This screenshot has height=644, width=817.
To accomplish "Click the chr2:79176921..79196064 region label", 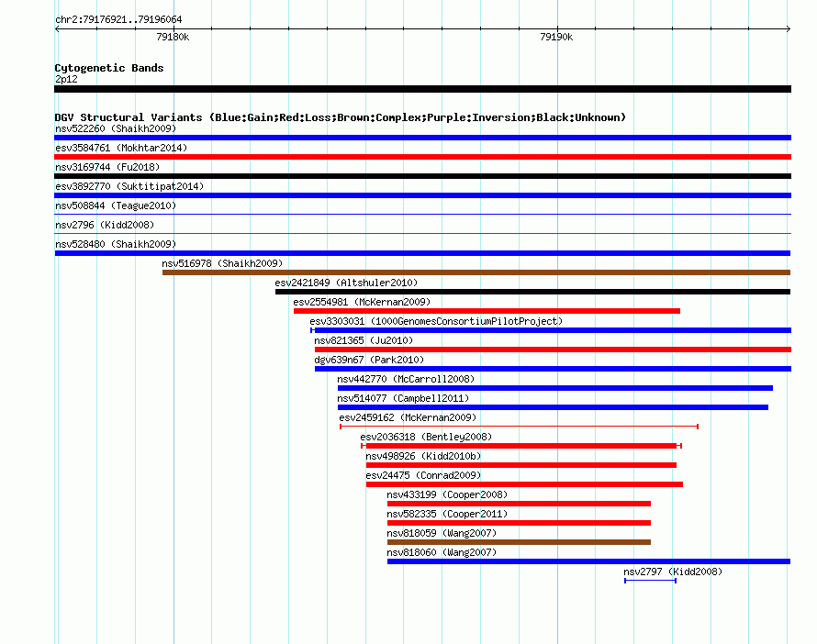I will pyautogui.click(x=118, y=20).
